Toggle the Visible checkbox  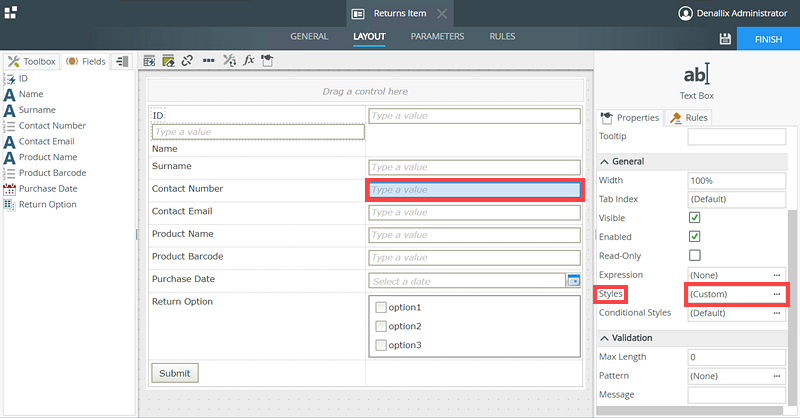click(695, 217)
